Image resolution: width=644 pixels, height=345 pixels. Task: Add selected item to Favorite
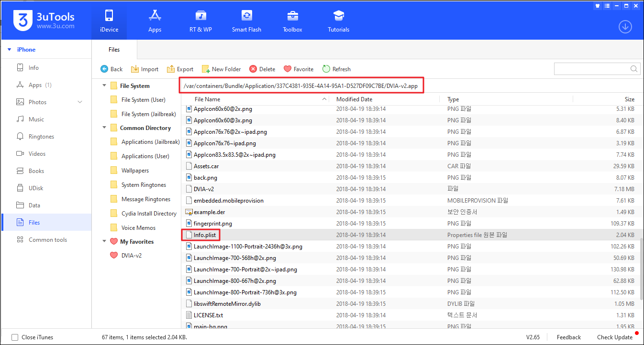[299, 69]
